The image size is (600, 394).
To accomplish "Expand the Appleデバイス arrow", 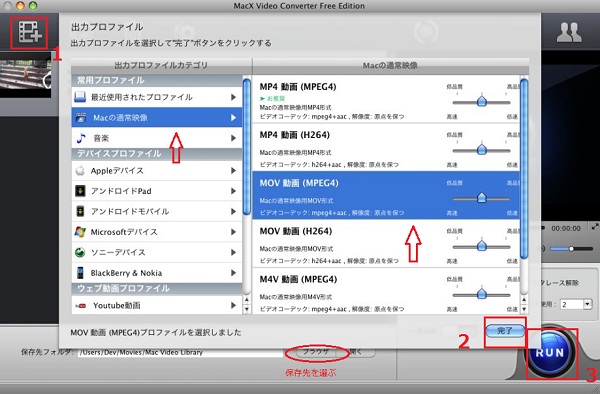I will (x=233, y=171).
